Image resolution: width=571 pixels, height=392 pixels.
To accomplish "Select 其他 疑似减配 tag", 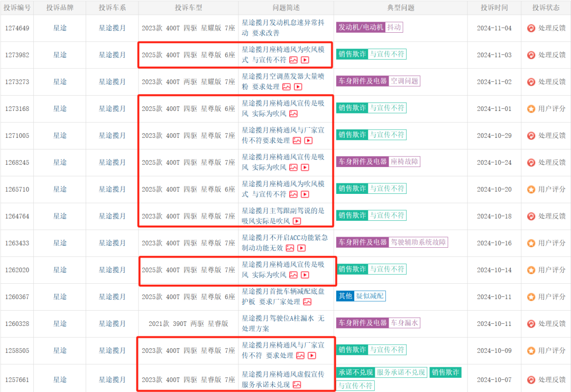I will pyautogui.click(x=361, y=296).
